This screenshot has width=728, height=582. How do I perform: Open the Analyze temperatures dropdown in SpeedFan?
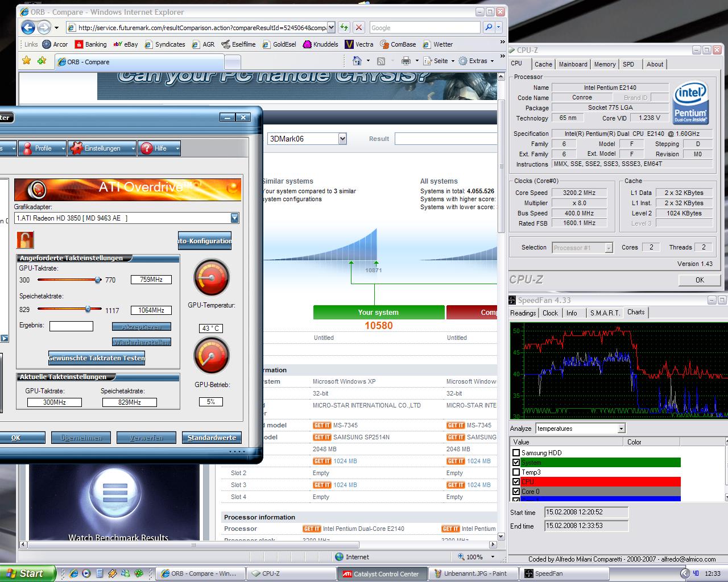click(x=621, y=429)
